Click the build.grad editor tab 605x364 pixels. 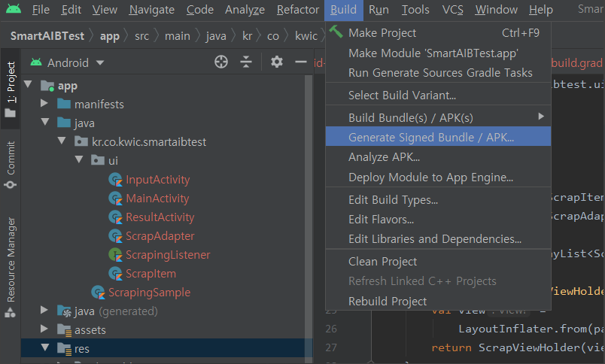point(577,62)
